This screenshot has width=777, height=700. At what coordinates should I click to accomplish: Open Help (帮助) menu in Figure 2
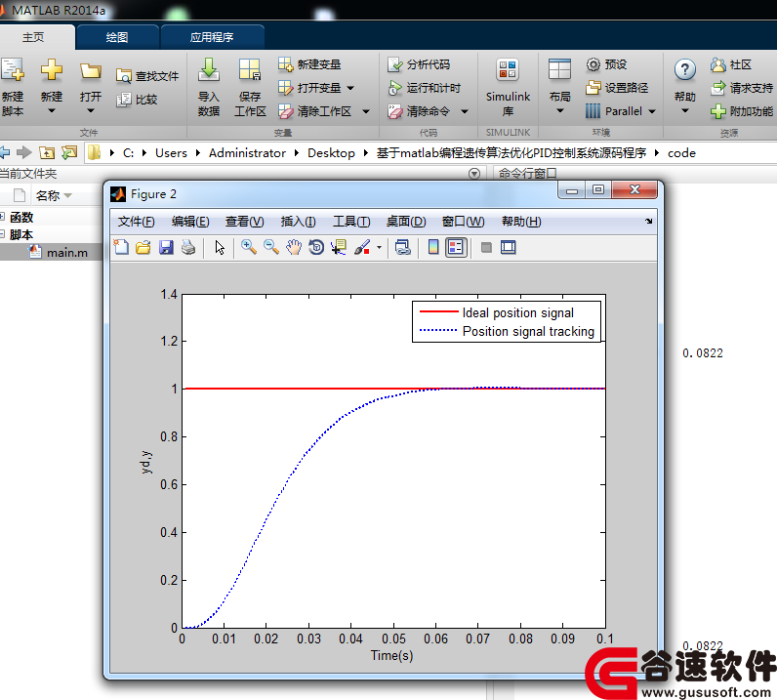(x=521, y=221)
